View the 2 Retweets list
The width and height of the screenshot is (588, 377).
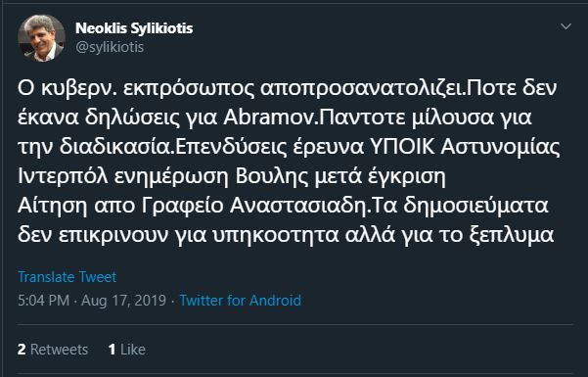pyautogui.click(x=53, y=350)
